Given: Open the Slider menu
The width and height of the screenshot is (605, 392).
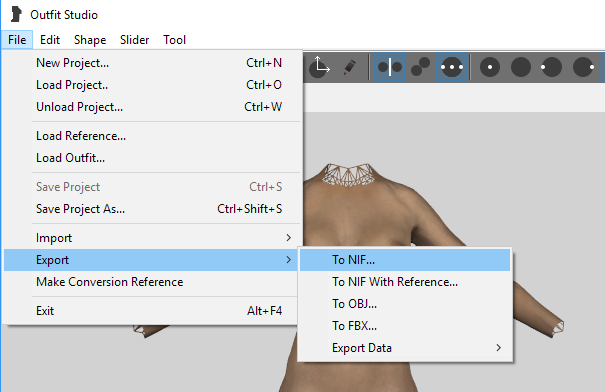Looking at the screenshot, I should [134, 40].
